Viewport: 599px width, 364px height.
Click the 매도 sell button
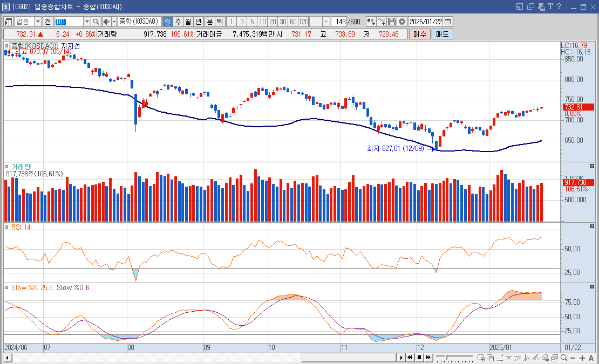coord(443,34)
